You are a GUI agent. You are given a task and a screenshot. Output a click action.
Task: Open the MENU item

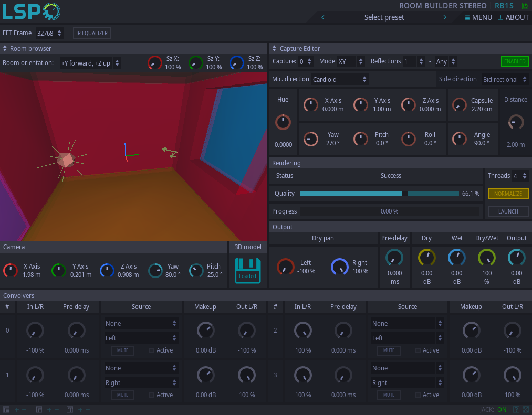(x=478, y=17)
